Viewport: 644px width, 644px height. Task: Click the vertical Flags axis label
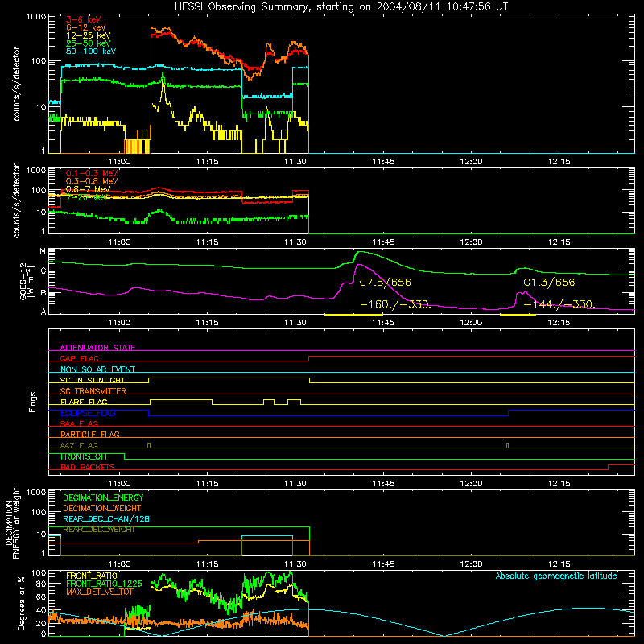(33, 402)
